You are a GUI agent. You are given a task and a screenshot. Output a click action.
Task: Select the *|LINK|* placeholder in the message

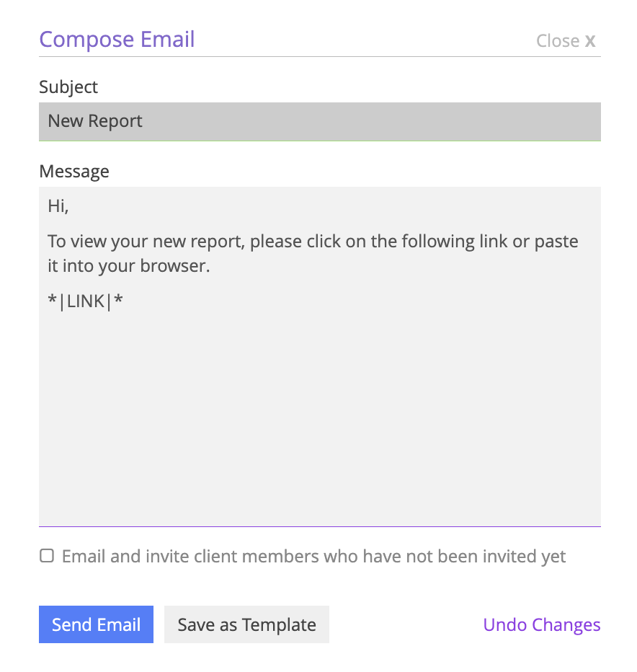[86, 301]
